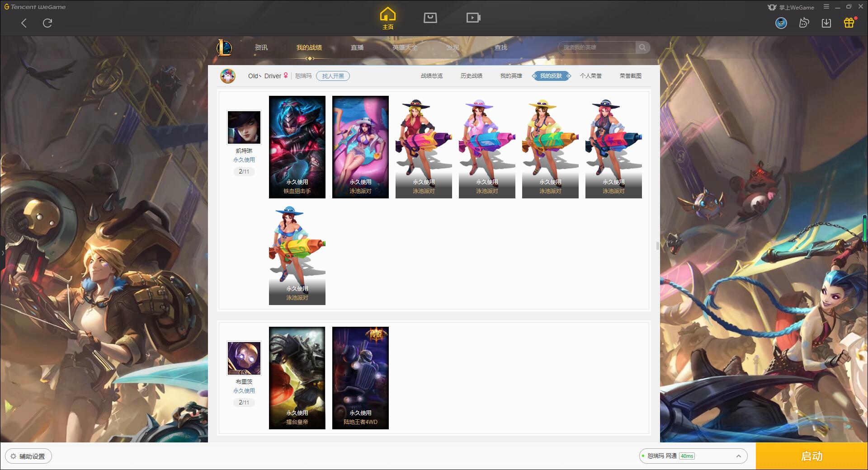Viewport: 868px width, 470px height.
Task: Click the 找人开黑 button
Action: (333, 76)
